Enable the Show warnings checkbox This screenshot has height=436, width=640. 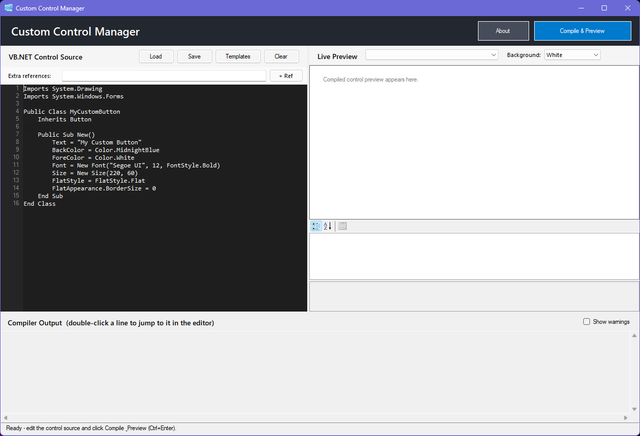pyautogui.click(x=587, y=322)
